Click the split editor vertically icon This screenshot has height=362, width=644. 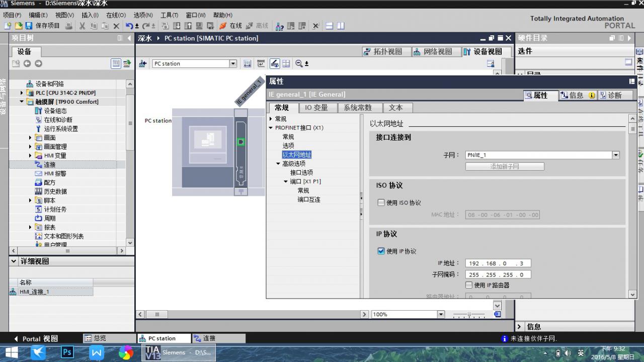341,26
